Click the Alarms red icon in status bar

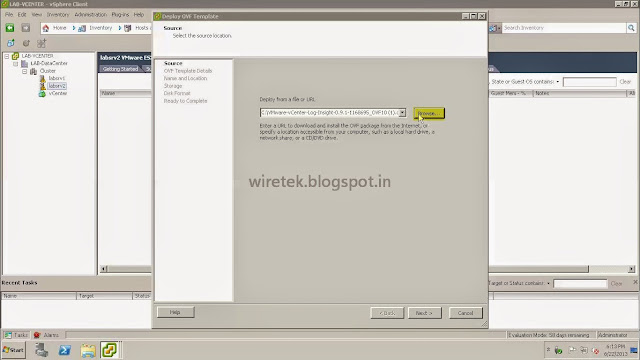(x=37, y=335)
